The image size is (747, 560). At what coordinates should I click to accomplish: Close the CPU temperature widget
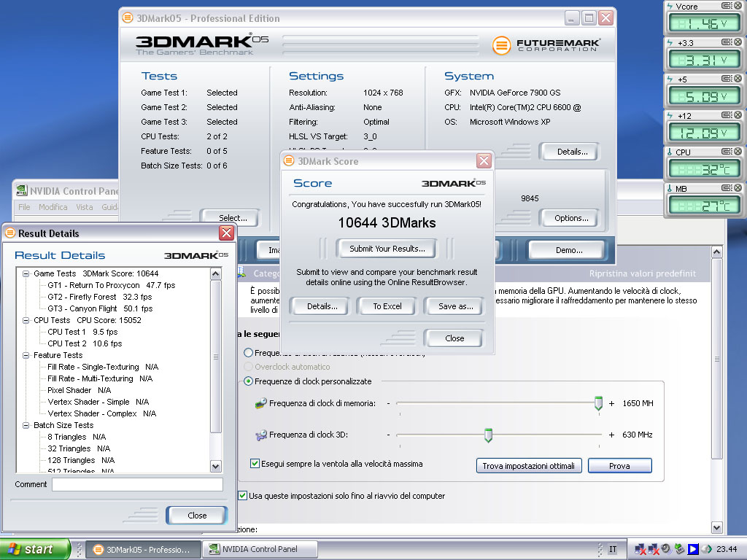tap(738, 152)
